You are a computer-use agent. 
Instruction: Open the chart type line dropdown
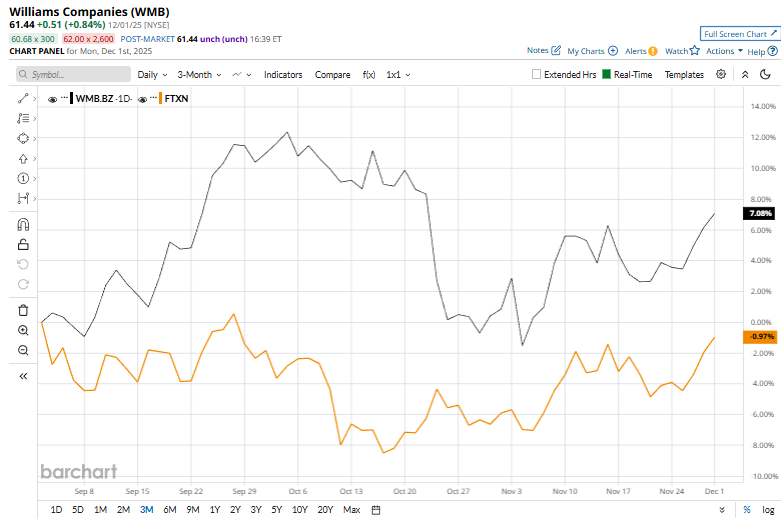(x=242, y=75)
